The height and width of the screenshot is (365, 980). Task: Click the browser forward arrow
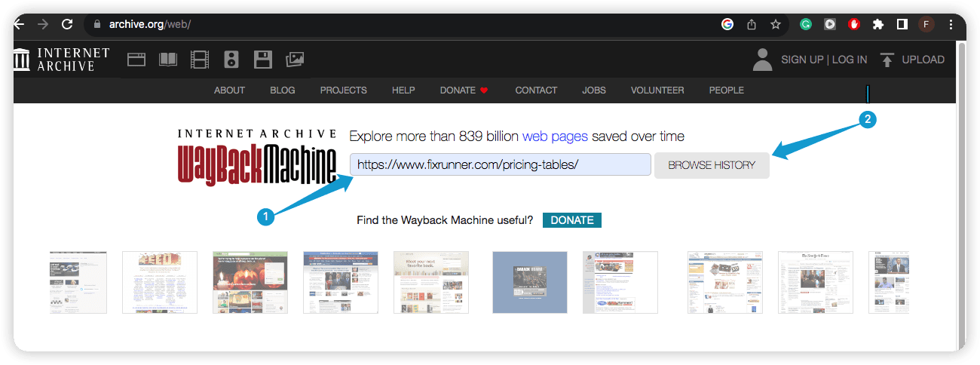43,24
